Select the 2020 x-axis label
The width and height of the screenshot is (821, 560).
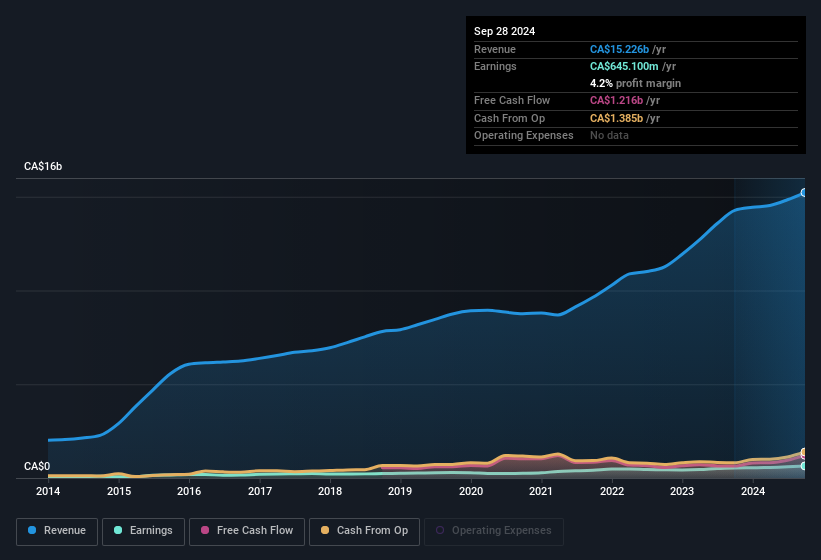pyautogui.click(x=471, y=491)
